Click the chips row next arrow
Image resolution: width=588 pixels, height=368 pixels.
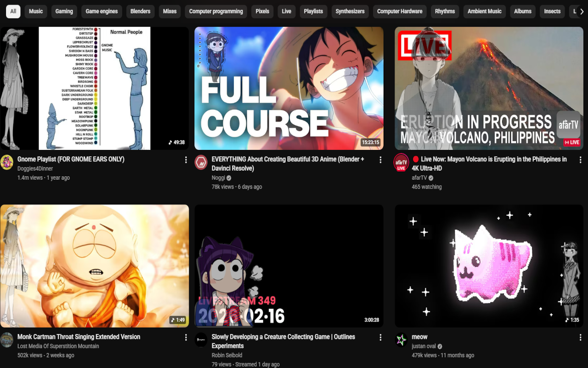582,11
